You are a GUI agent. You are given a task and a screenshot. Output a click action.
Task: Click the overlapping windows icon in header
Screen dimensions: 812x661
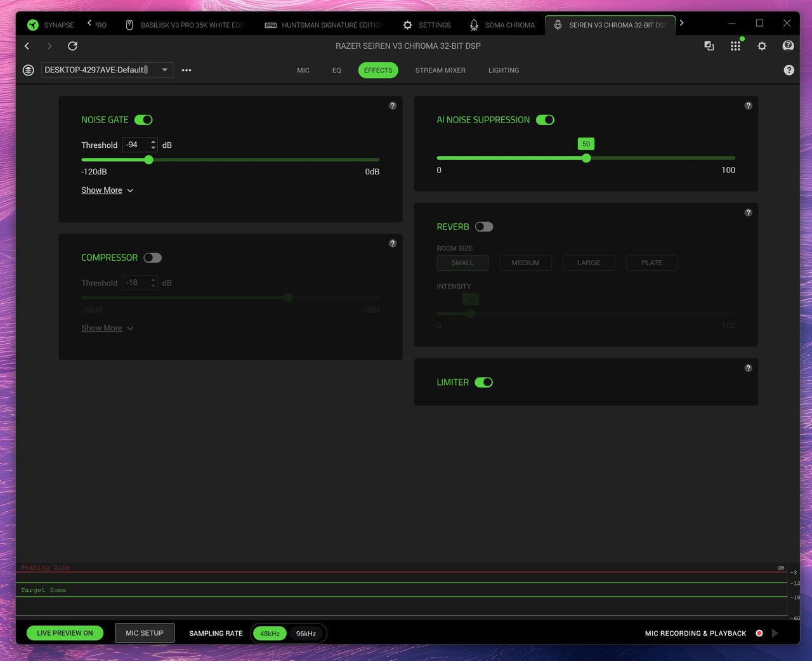(x=709, y=46)
